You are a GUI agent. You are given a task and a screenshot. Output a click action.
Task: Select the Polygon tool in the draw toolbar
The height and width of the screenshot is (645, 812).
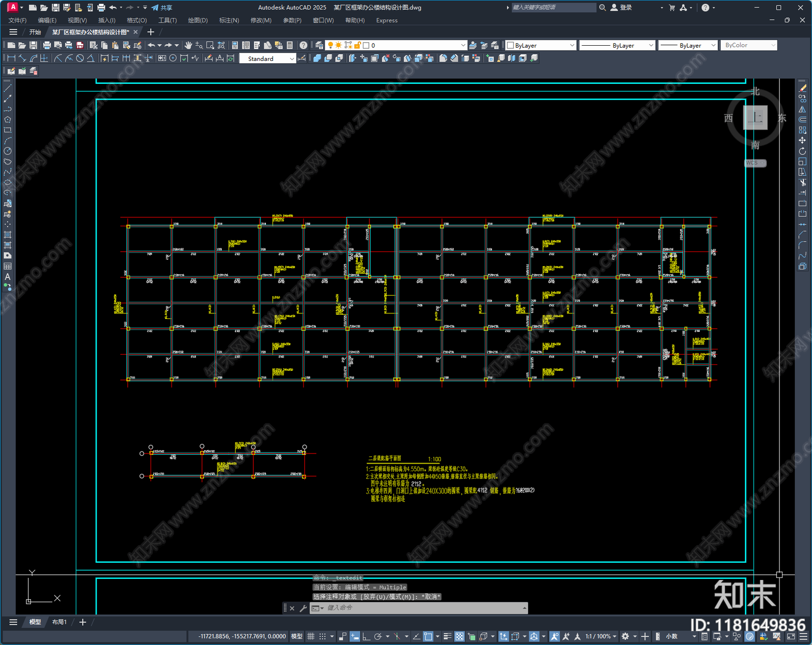pos(8,119)
